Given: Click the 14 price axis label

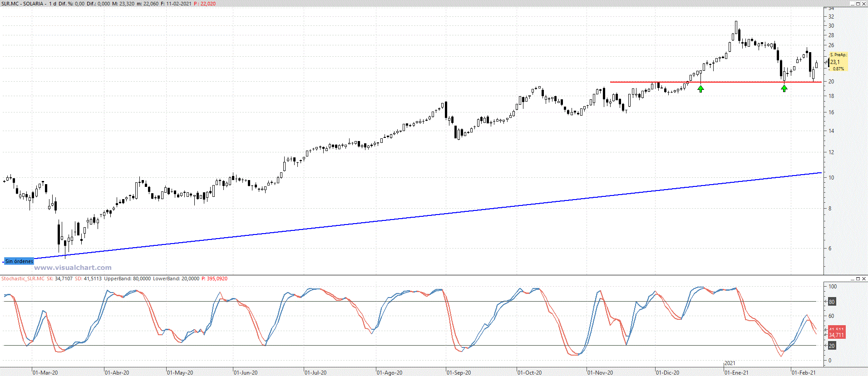Looking at the screenshot, I should [x=831, y=131].
